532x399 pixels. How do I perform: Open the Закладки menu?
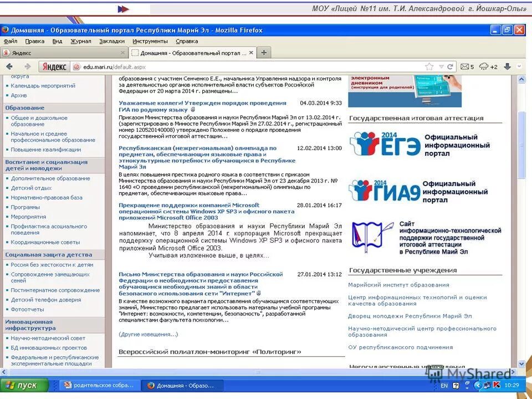(x=111, y=41)
